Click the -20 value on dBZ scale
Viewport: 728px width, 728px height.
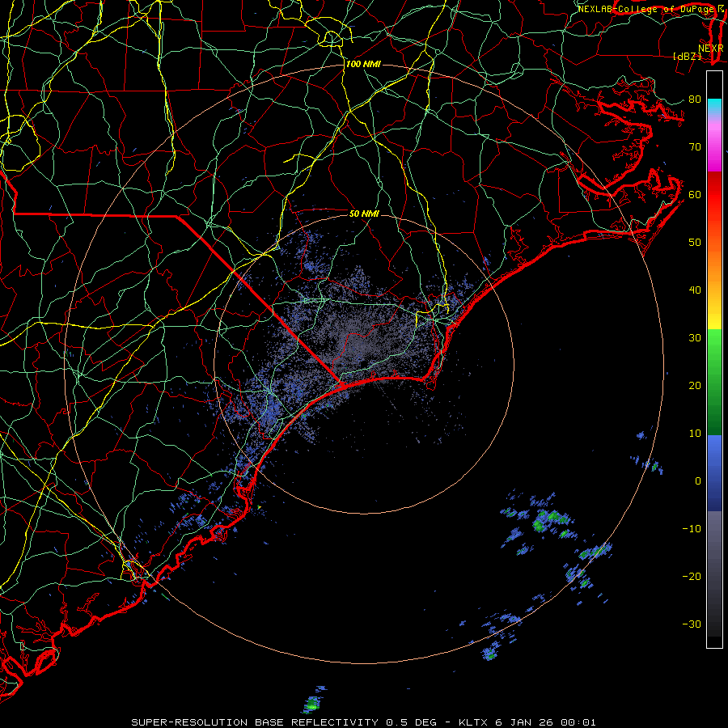[692, 577]
